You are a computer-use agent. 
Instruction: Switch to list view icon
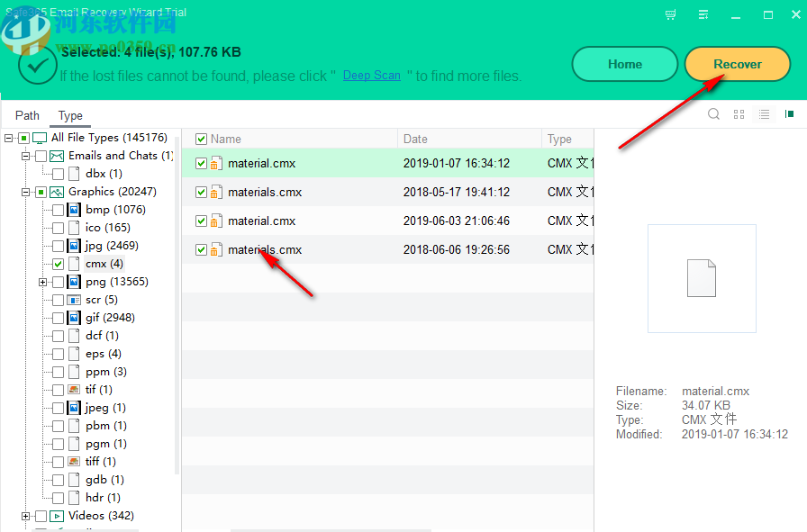[764, 114]
